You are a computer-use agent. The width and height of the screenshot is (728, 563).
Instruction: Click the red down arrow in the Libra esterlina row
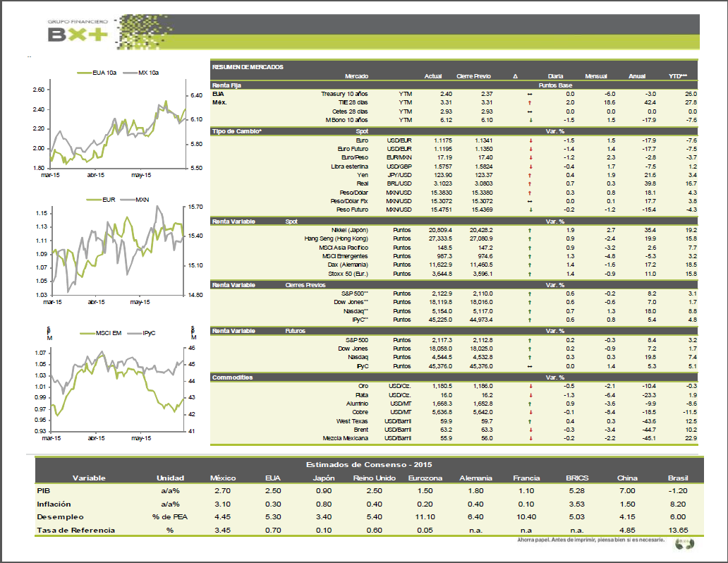[x=530, y=167]
